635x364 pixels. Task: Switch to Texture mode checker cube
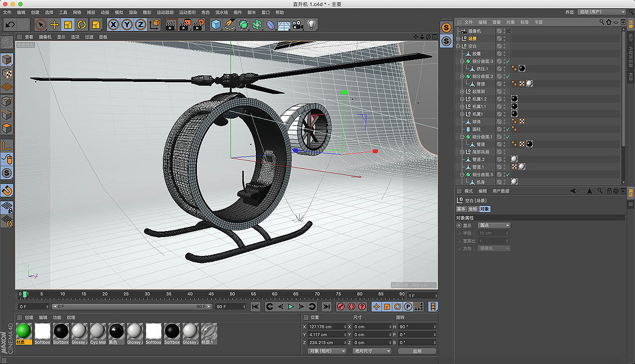point(7,73)
